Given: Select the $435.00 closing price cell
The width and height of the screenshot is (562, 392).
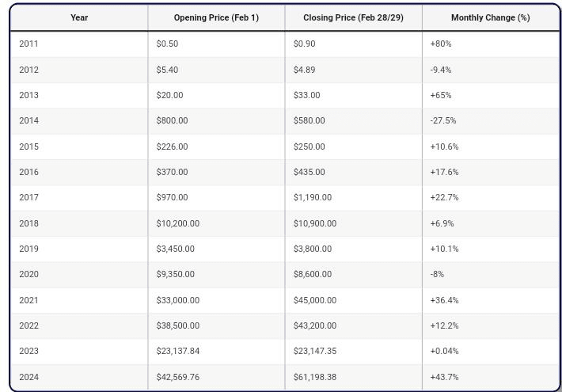Looking at the screenshot, I should click(309, 172).
